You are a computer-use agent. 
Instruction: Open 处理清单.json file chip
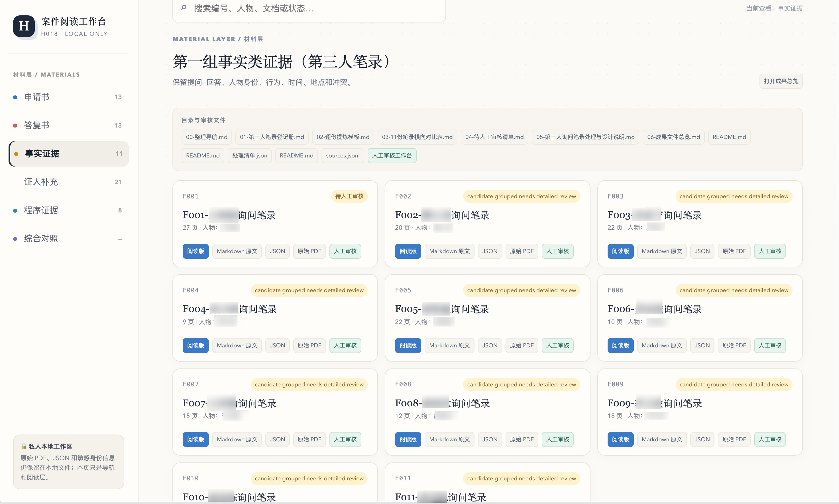(249, 155)
